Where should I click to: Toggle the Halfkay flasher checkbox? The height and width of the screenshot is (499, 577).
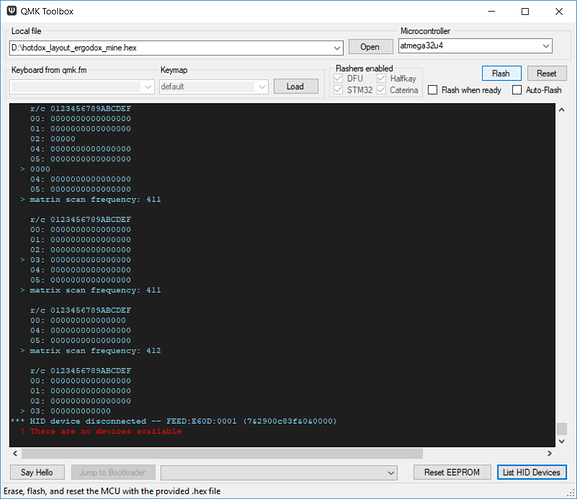click(381, 78)
